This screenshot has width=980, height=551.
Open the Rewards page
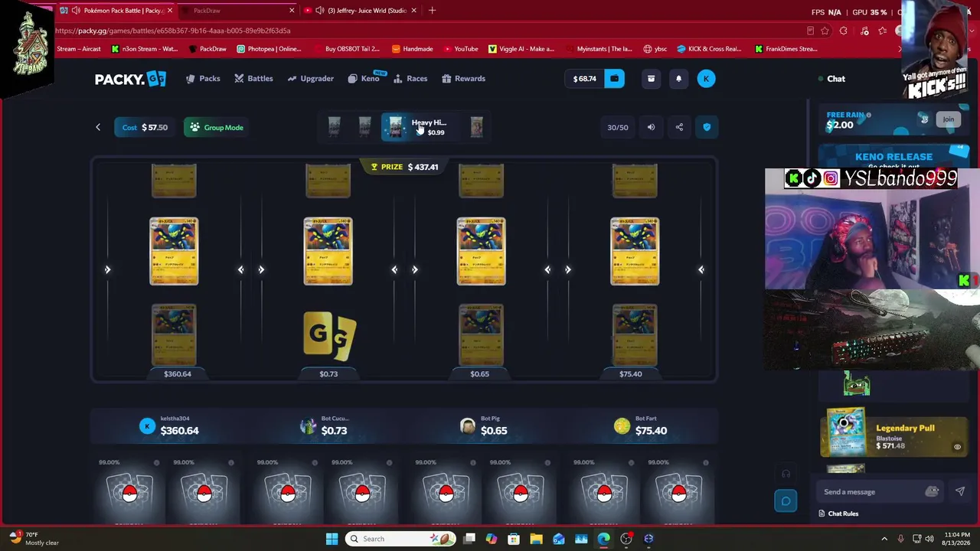coord(462,78)
